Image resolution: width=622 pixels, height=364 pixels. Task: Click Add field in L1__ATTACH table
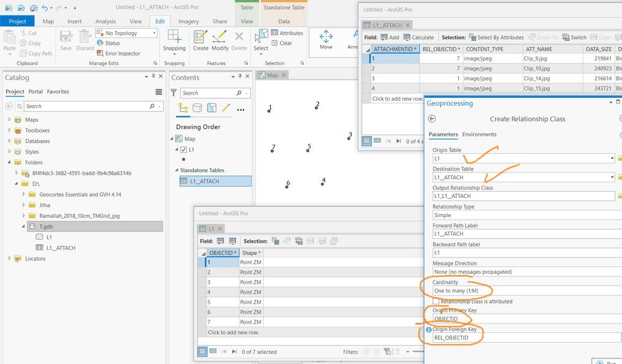click(x=390, y=37)
